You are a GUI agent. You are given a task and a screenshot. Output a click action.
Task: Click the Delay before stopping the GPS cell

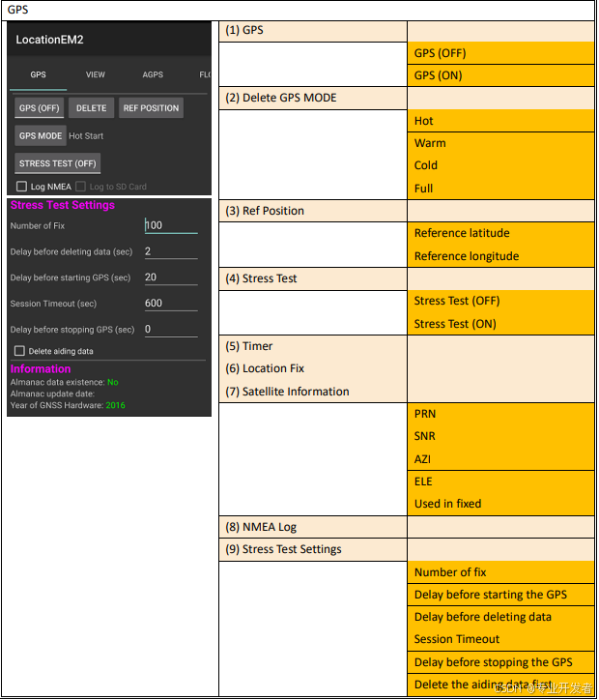[500, 662]
